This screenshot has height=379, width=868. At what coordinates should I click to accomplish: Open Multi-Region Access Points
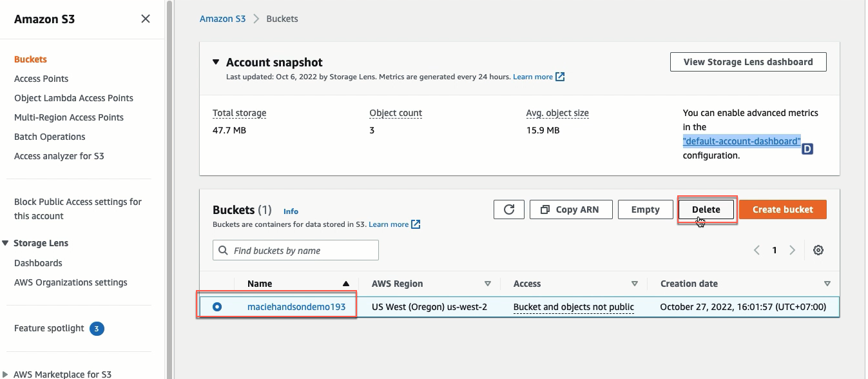(x=69, y=117)
